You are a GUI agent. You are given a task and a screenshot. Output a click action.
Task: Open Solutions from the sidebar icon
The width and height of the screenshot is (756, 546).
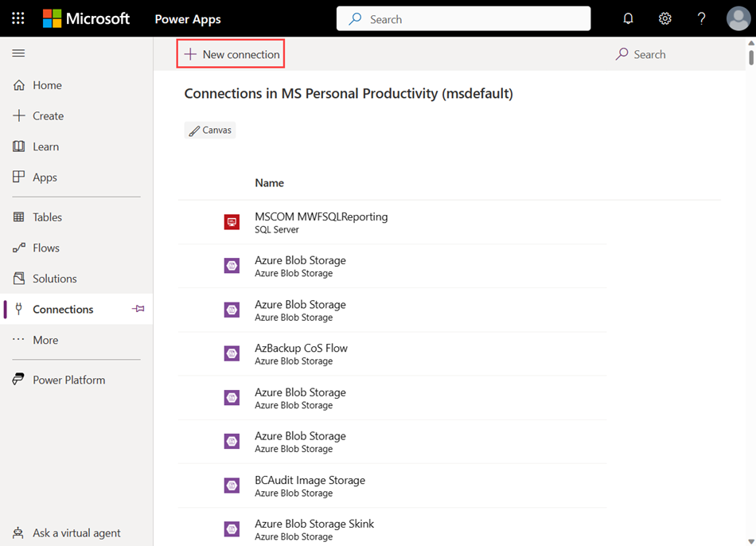[19, 278]
